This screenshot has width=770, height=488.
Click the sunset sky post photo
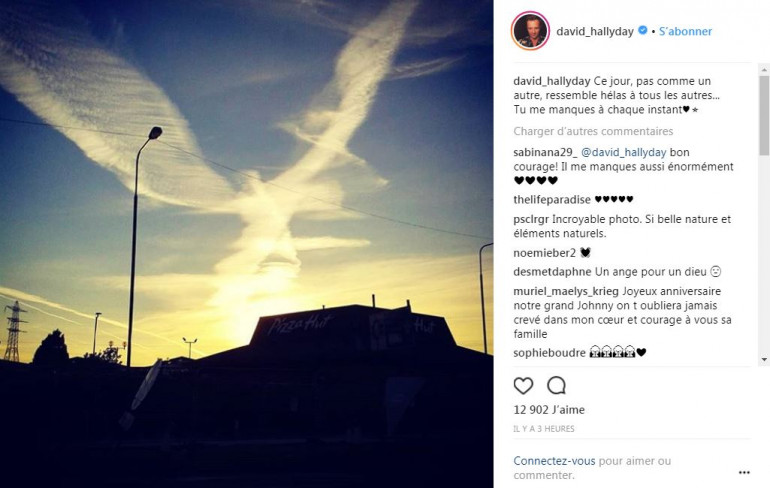click(247, 244)
